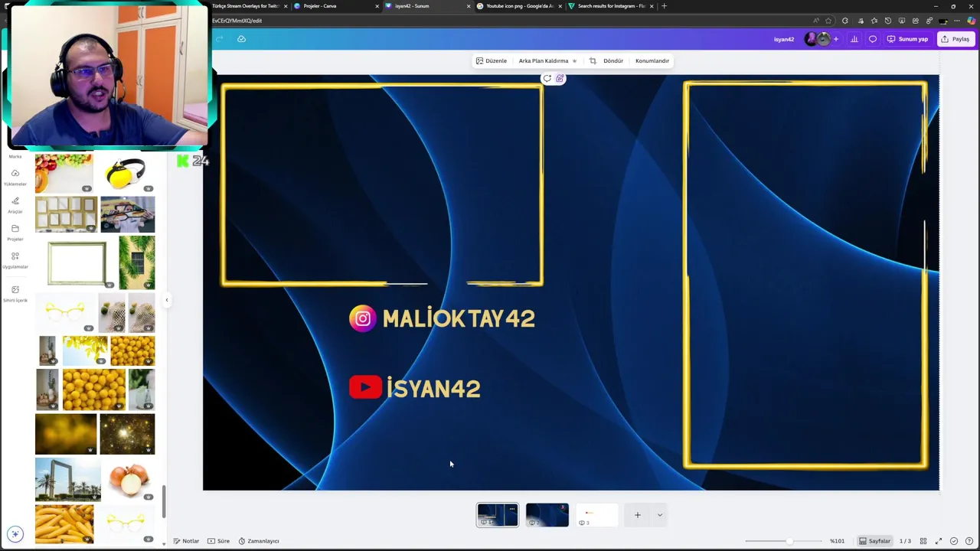This screenshot has height=551, width=980.
Task: Click Paylaş share button
Action: click(x=955, y=39)
